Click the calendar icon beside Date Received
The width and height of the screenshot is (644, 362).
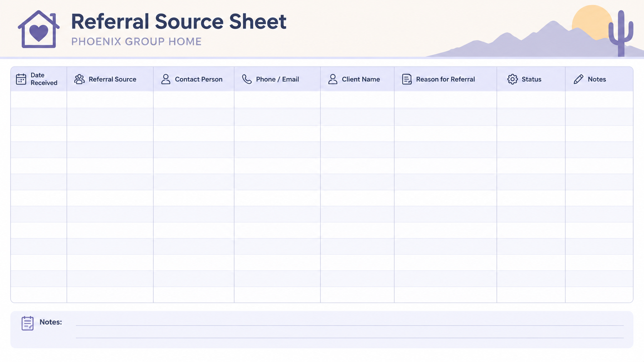tap(21, 79)
